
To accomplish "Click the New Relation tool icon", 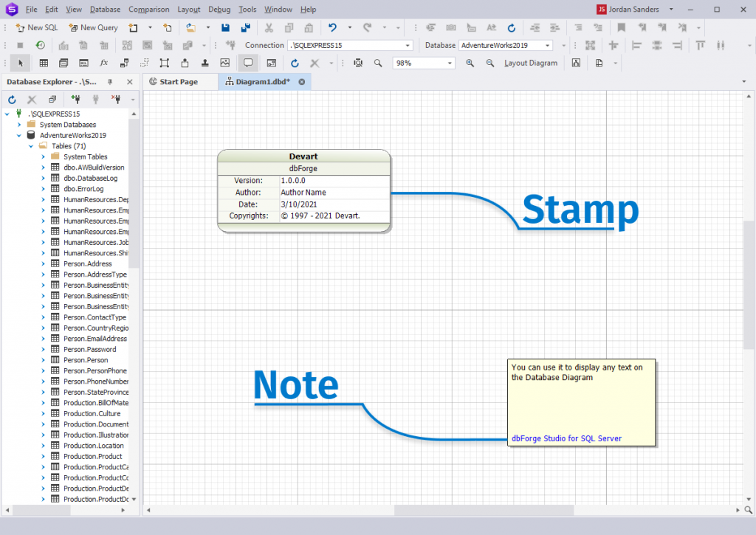I will click(x=124, y=63).
